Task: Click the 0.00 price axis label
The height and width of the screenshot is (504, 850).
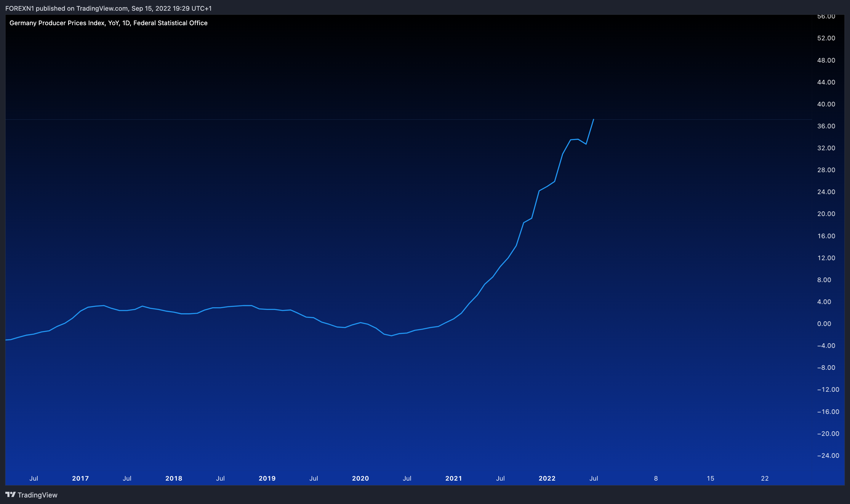Action: point(824,324)
